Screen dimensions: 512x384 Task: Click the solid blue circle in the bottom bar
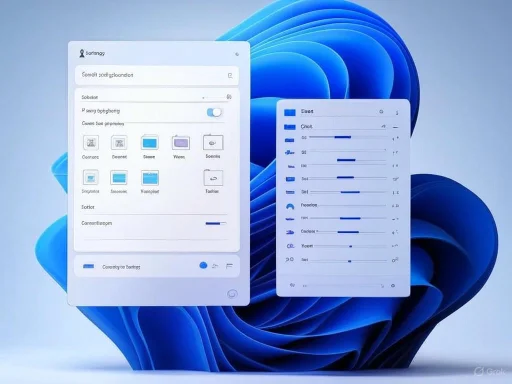click(x=203, y=265)
